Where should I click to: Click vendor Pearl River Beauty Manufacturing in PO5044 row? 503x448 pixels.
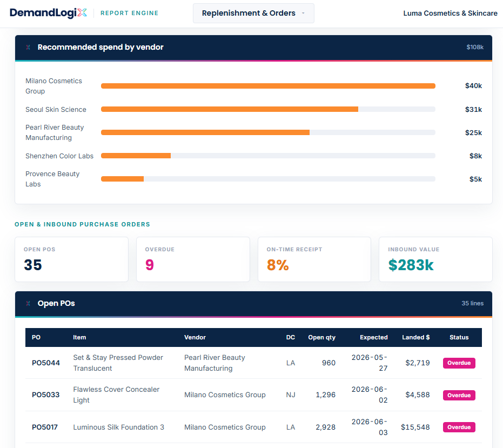[214, 363]
